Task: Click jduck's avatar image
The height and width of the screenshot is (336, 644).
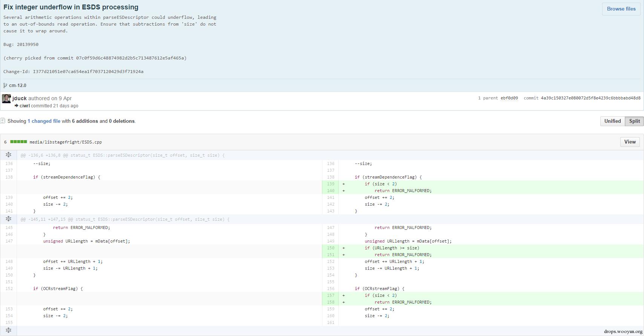Action: click(6, 99)
